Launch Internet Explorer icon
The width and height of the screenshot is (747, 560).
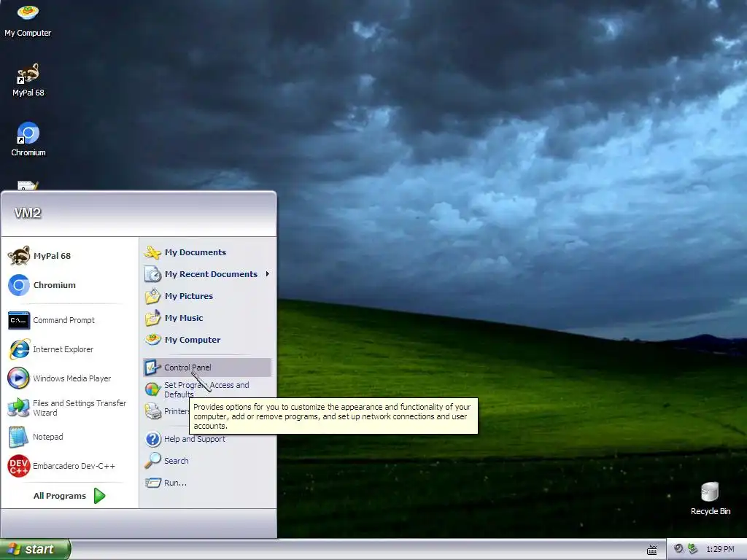(19, 349)
